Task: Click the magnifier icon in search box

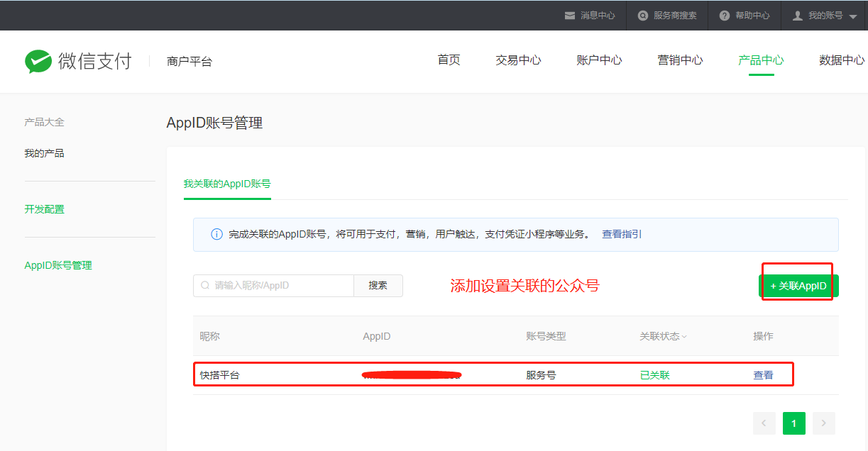Action: coord(205,286)
